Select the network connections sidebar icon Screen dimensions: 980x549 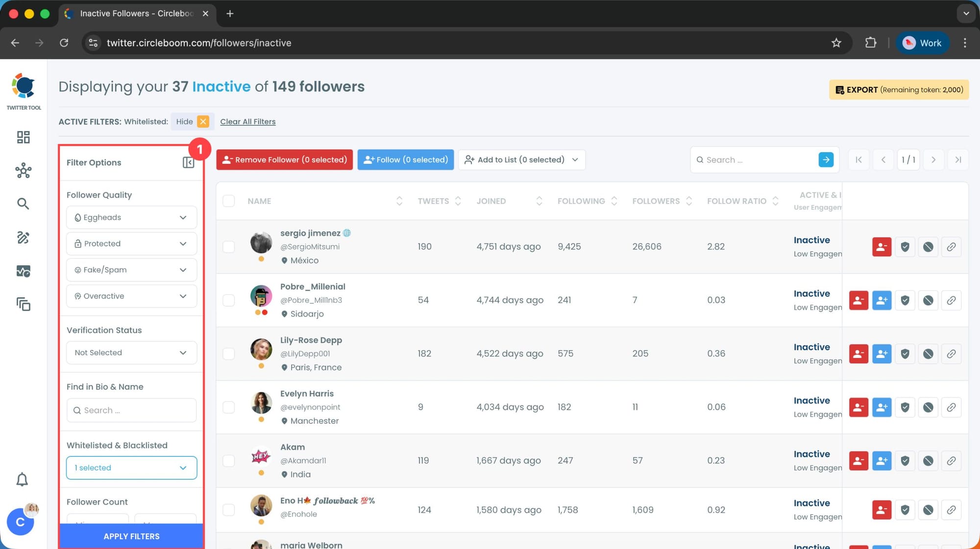tap(23, 171)
